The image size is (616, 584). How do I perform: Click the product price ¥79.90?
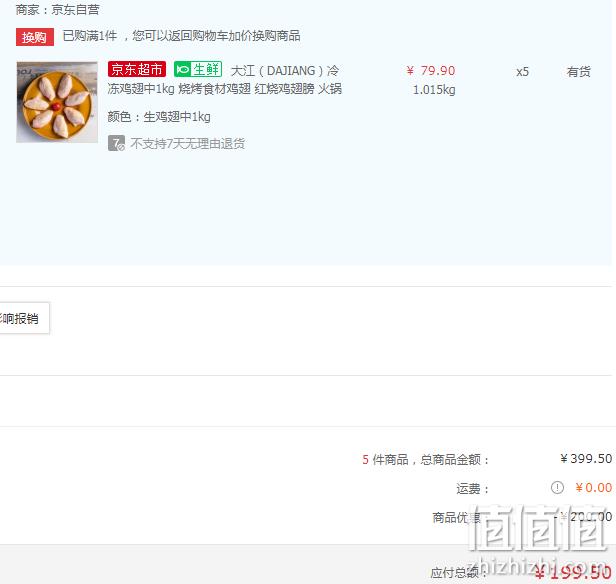[431, 71]
